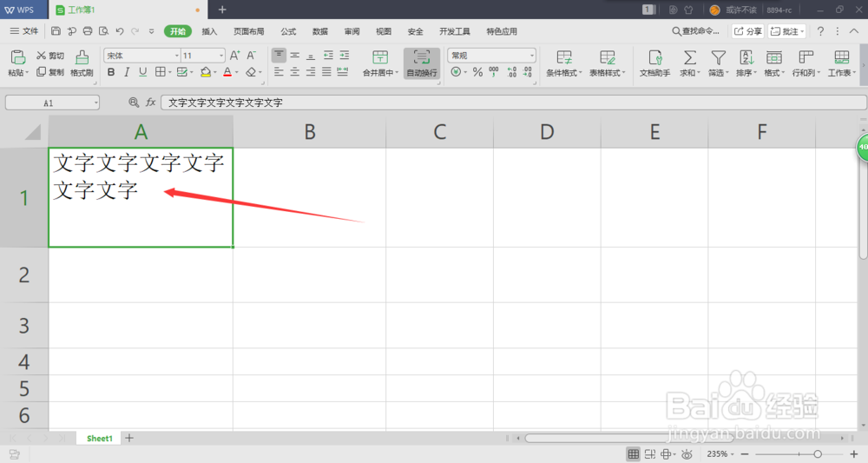Switch to page layout view in status bar
Viewport: 868px width, 463px height.
[650, 454]
